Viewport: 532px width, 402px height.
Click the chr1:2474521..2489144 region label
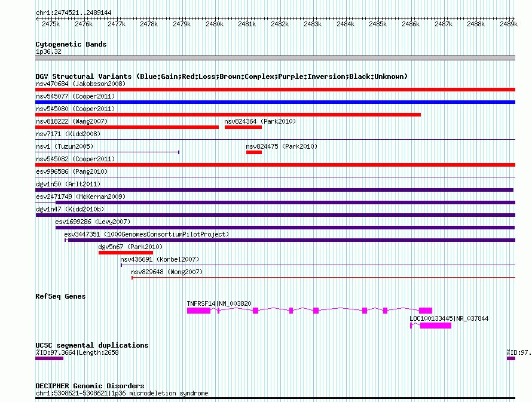74,13
